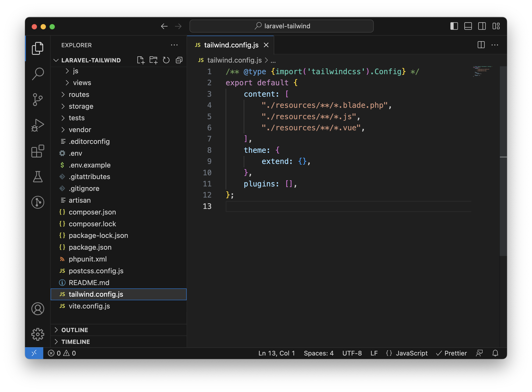This screenshot has width=532, height=392.
Task: Expand the OUTLINE section
Action: (119, 330)
